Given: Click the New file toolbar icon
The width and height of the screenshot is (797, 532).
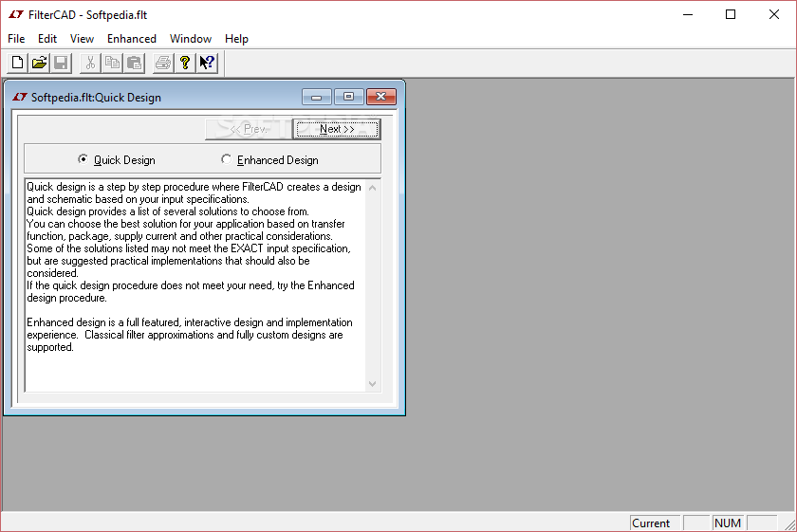Looking at the screenshot, I should [x=17, y=63].
